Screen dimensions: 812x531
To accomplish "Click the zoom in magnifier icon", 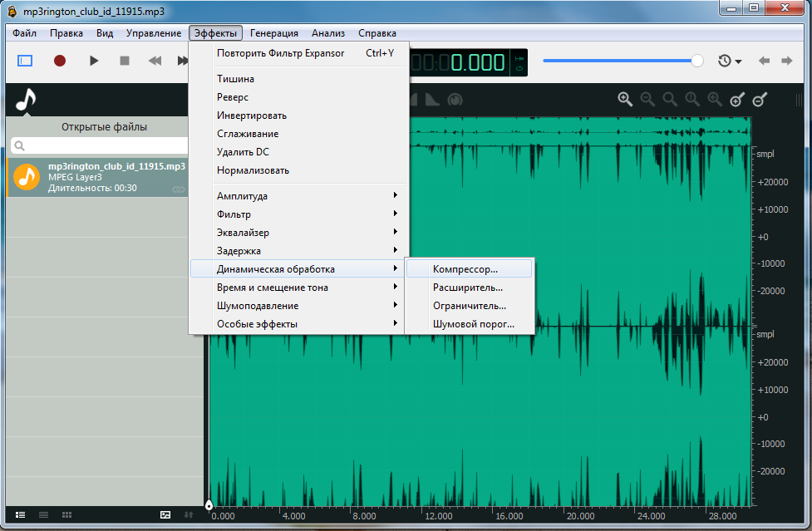I will [625, 100].
